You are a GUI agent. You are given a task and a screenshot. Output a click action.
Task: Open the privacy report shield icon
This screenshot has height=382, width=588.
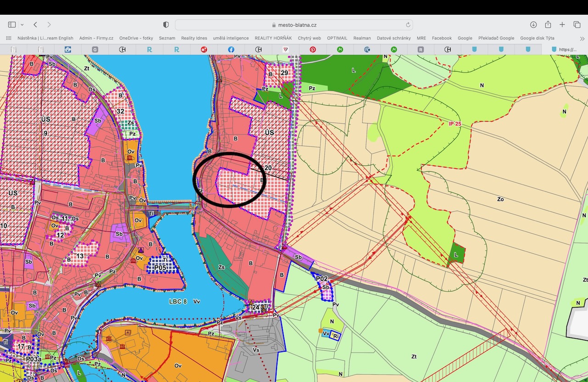coord(166,25)
